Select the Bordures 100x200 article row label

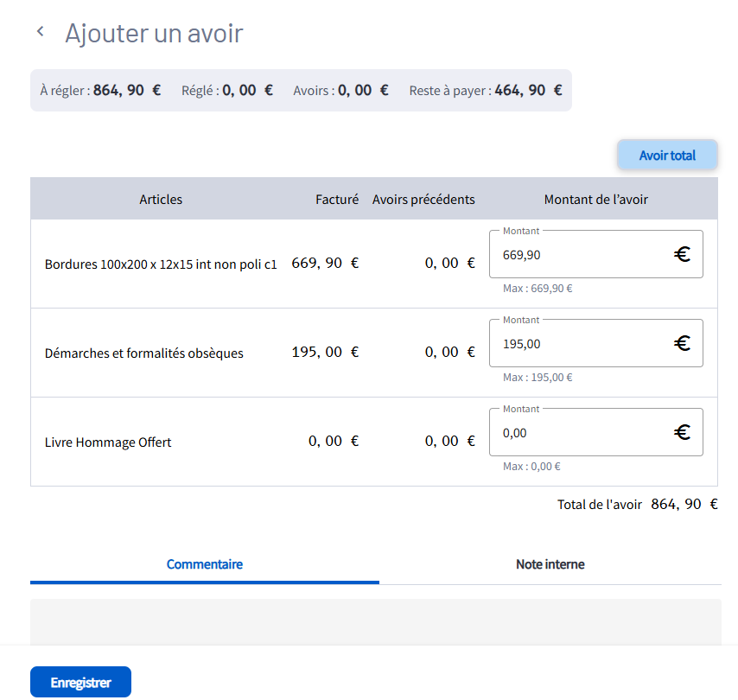pos(161,264)
